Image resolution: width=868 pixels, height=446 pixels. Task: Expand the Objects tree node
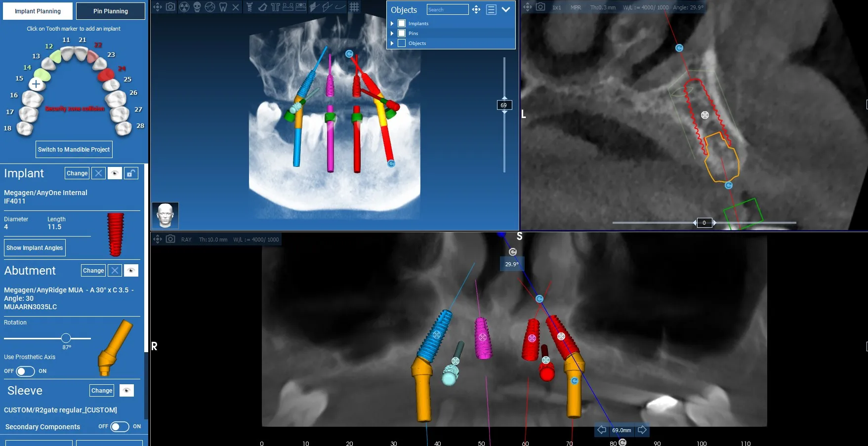[x=392, y=43]
